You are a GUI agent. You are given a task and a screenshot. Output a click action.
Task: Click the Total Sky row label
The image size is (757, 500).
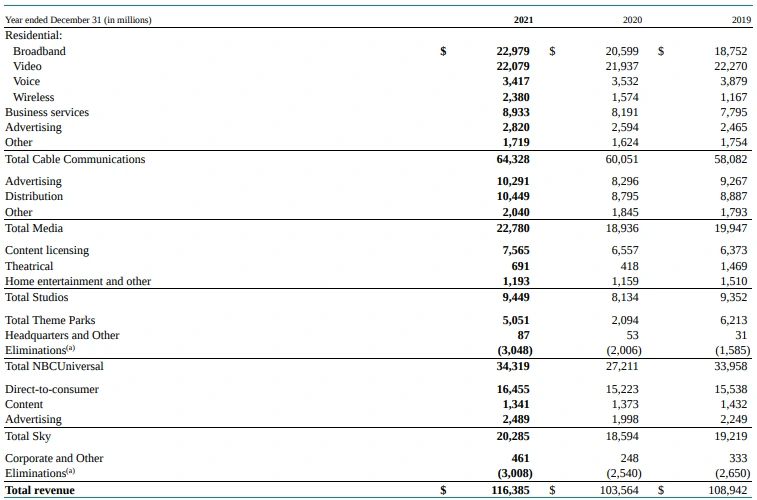click(28, 436)
